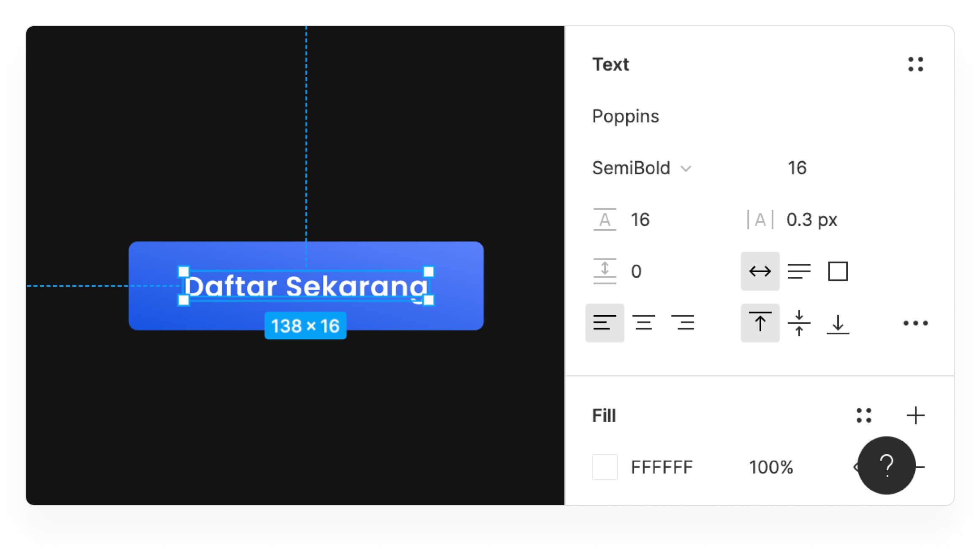Open more text options ellipsis
Image resolution: width=980 pixels, height=548 pixels.
point(915,323)
